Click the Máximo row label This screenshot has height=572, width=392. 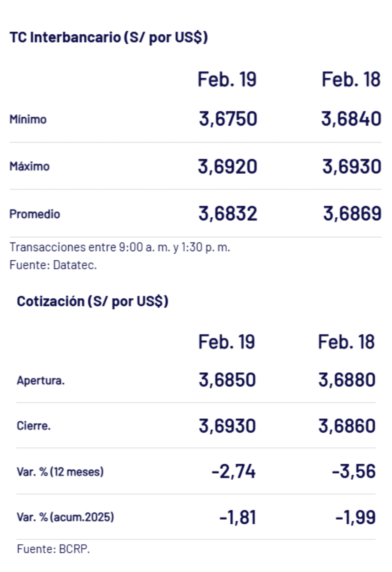point(29,166)
